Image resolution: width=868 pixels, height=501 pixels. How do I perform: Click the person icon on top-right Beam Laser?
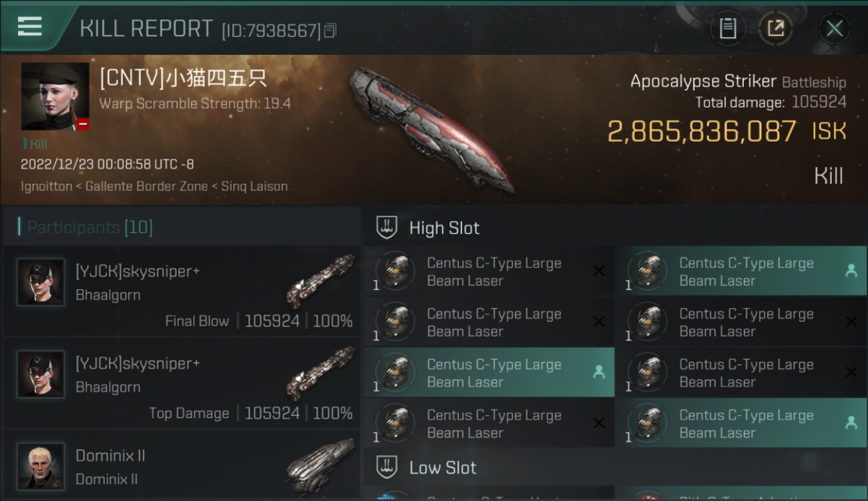[851, 271]
